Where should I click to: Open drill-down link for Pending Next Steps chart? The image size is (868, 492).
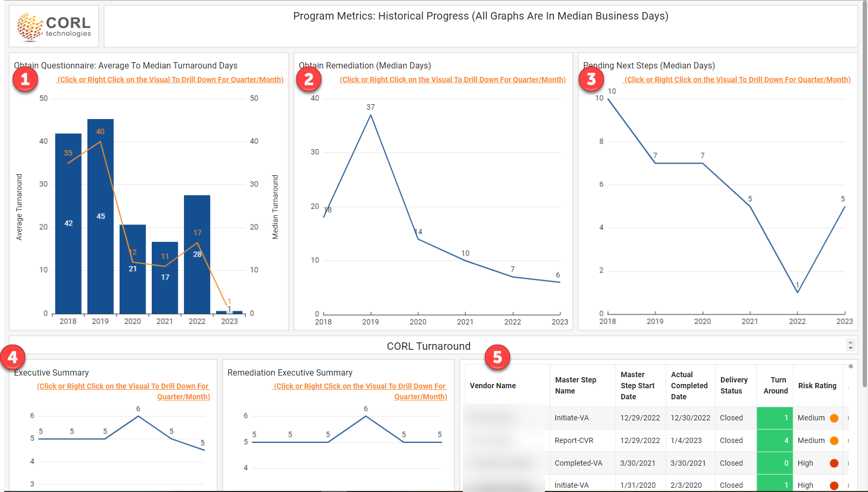(x=737, y=80)
